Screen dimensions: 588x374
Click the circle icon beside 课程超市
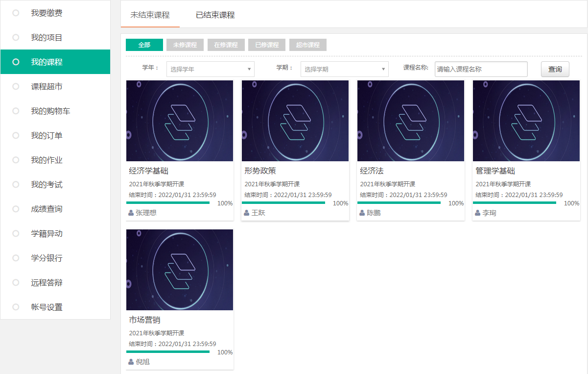(x=16, y=86)
